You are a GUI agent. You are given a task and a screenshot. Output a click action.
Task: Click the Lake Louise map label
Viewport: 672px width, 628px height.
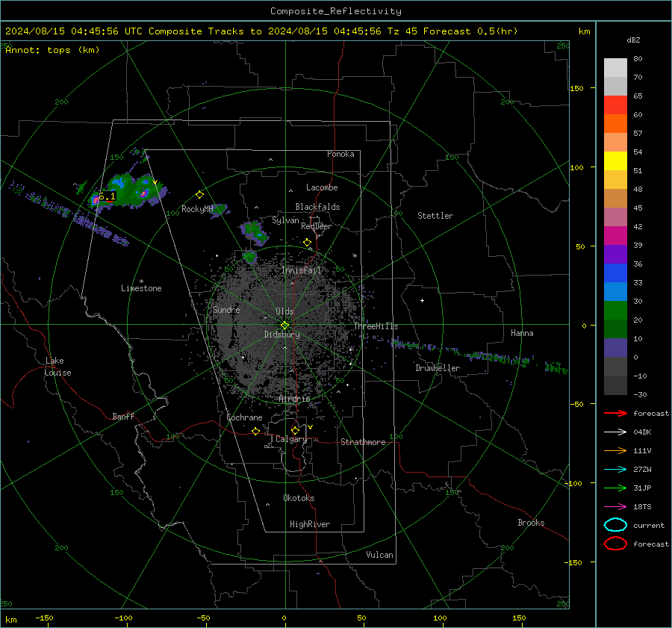(x=57, y=367)
